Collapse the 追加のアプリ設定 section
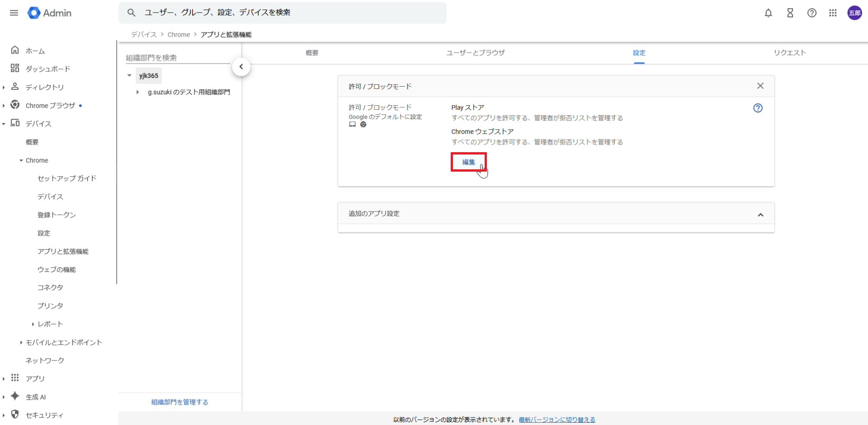The width and height of the screenshot is (868, 425). [760, 215]
